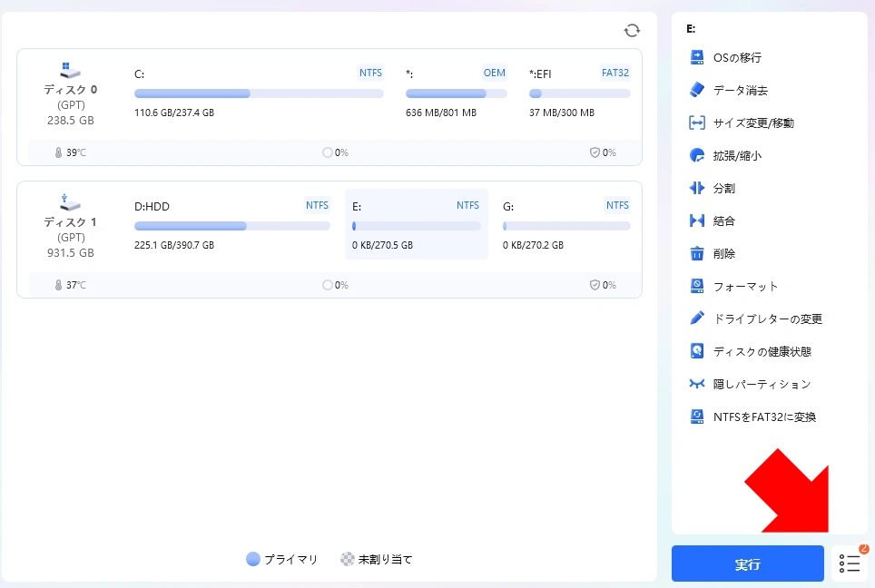Click the ドライブレターの変更 pencil icon
Image resolution: width=875 pixels, height=588 pixels.
tap(697, 318)
